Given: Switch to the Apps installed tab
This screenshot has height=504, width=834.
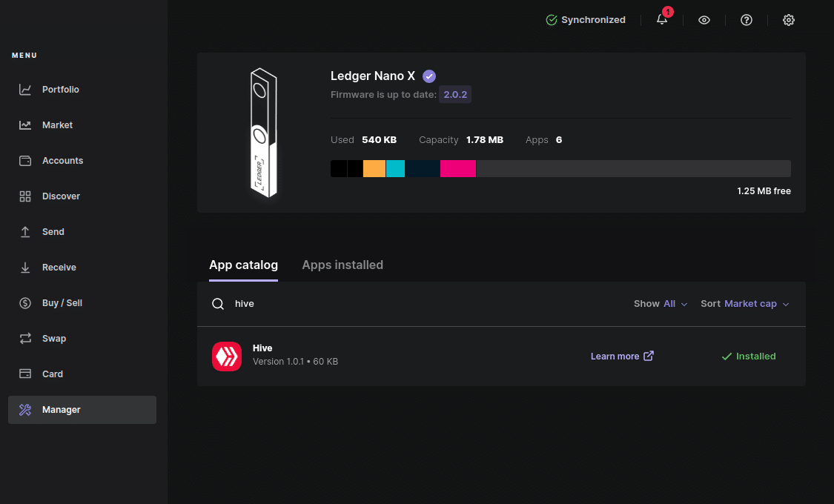Looking at the screenshot, I should point(342,265).
